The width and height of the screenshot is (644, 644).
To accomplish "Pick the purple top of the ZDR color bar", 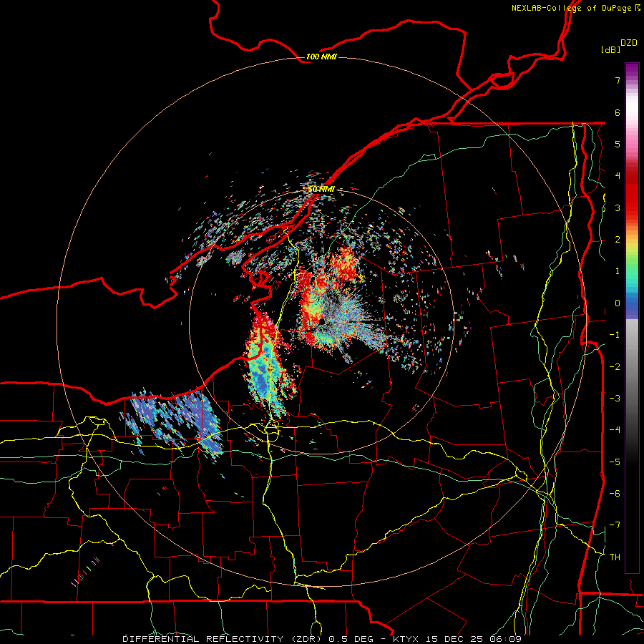I will (x=632, y=68).
